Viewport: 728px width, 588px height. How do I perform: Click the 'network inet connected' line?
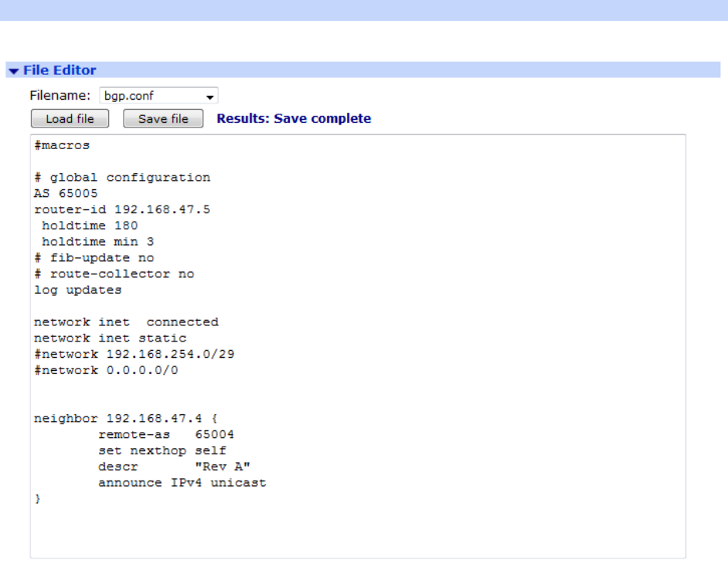126,322
